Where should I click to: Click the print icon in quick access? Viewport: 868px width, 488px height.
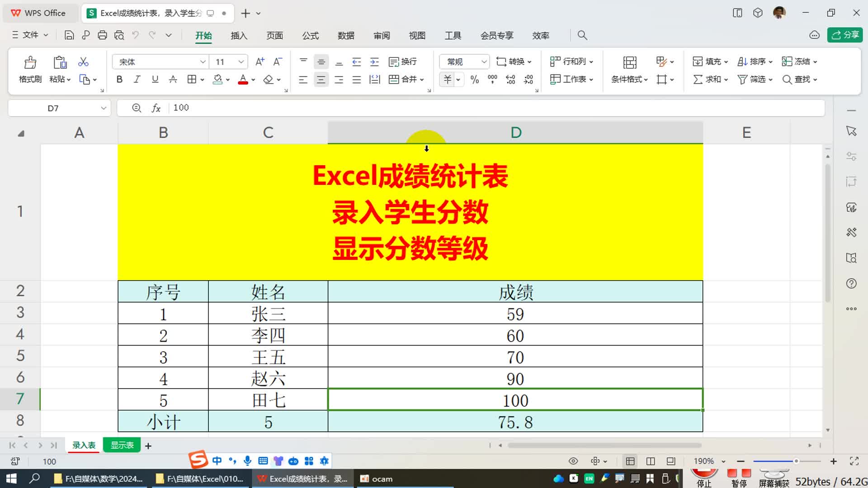tap(103, 35)
